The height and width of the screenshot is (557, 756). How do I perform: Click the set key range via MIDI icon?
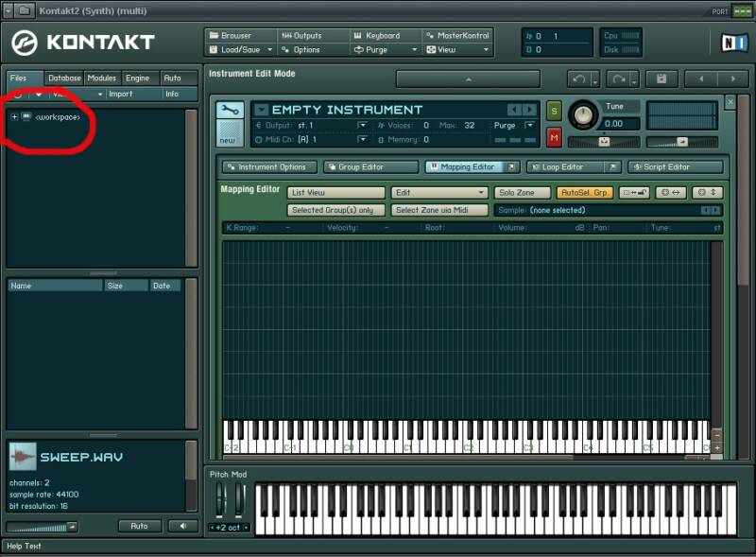[671, 193]
